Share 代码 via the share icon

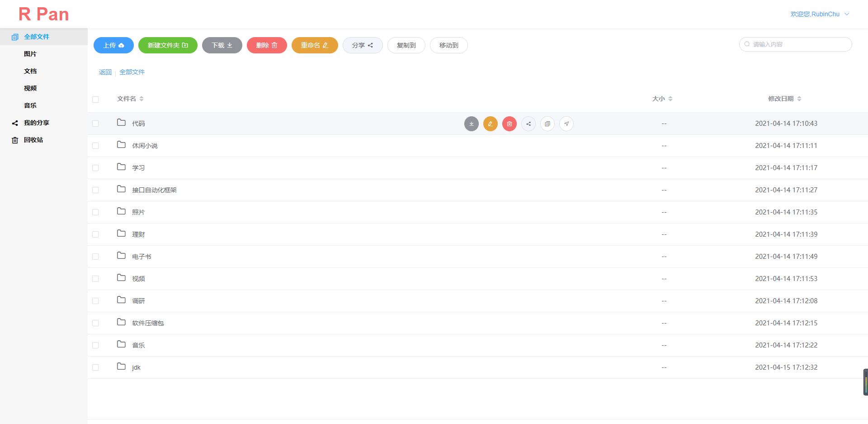click(528, 123)
